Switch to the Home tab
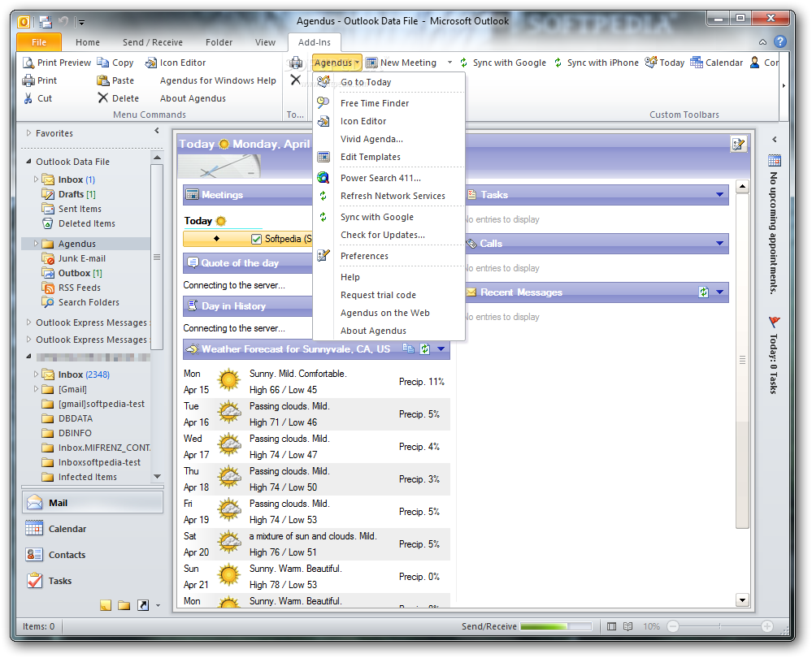The height and width of the screenshot is (658, 812). (88, 42)
